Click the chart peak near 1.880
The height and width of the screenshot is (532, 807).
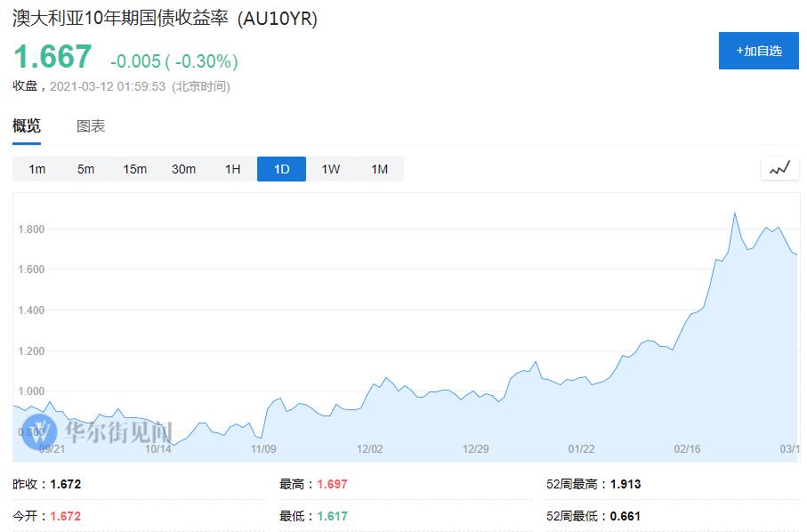[734, 214]
